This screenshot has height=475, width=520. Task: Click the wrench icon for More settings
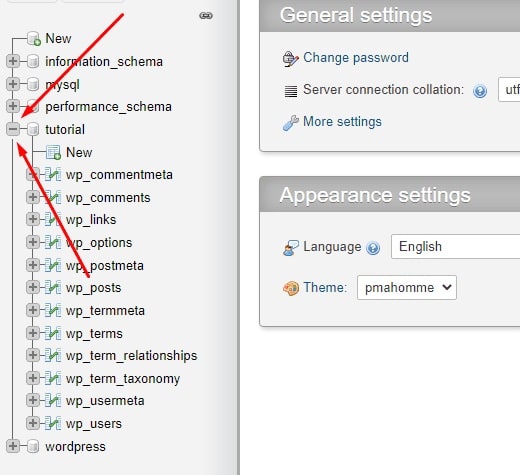[290, 122]
